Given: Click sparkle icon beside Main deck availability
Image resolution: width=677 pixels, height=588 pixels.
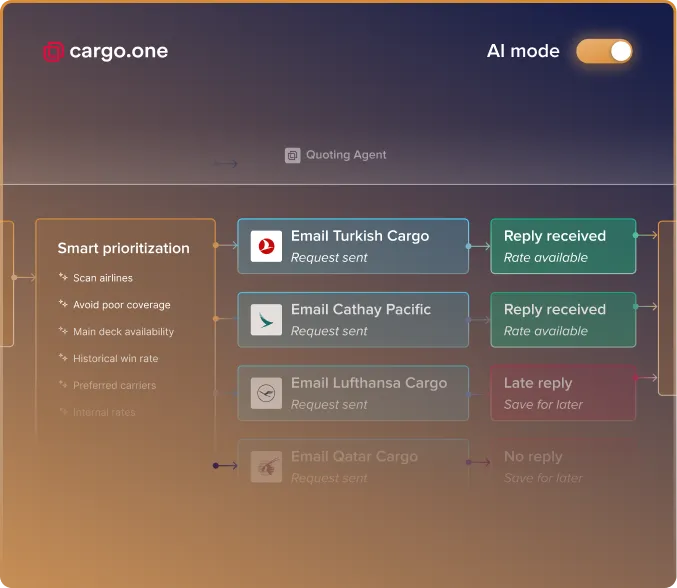Looking at the screenshot, I should point(63,331).
